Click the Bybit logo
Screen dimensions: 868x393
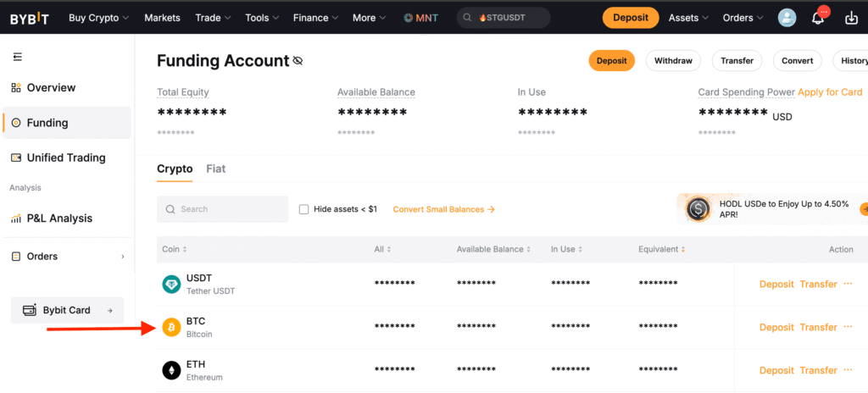click(x=30, y=19)
